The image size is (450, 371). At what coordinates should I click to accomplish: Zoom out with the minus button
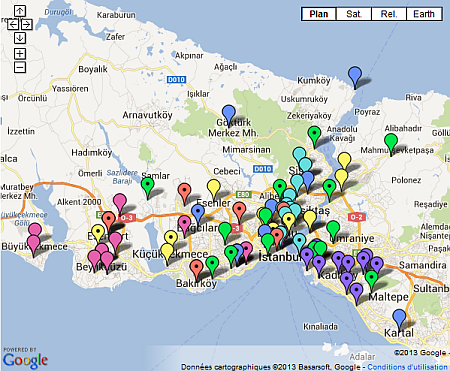point(20,67)
